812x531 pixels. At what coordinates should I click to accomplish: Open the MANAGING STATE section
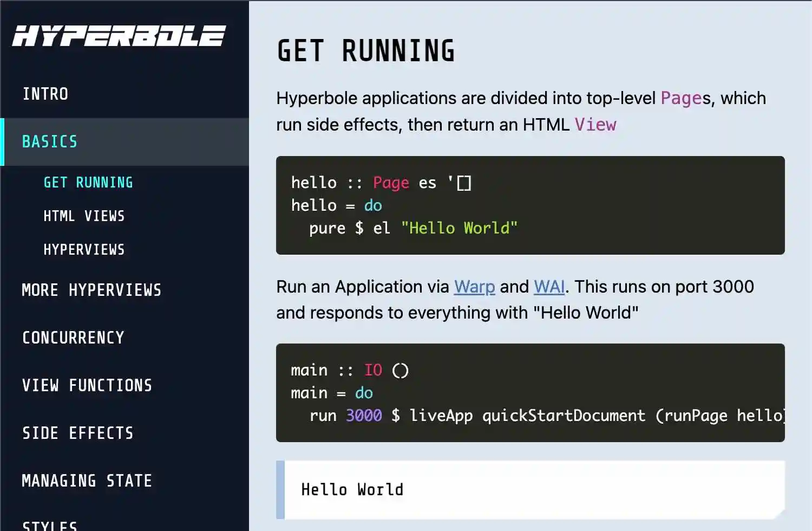point(87,481)
